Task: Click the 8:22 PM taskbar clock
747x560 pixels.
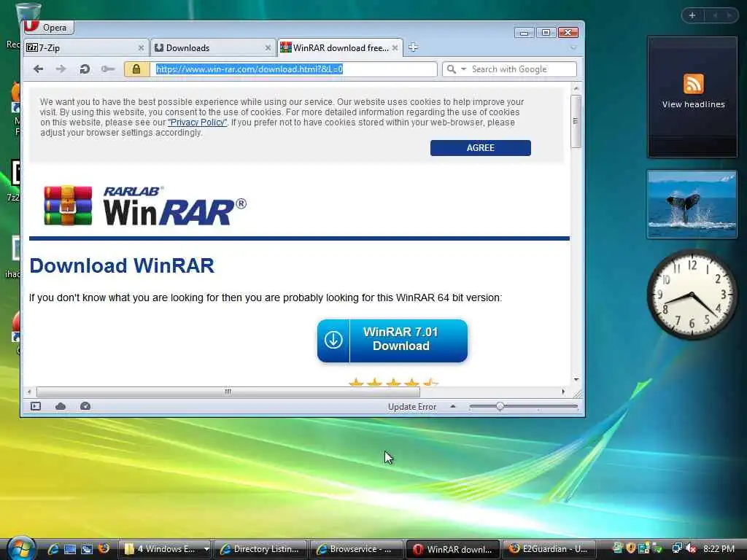Action: pos(719,549)
